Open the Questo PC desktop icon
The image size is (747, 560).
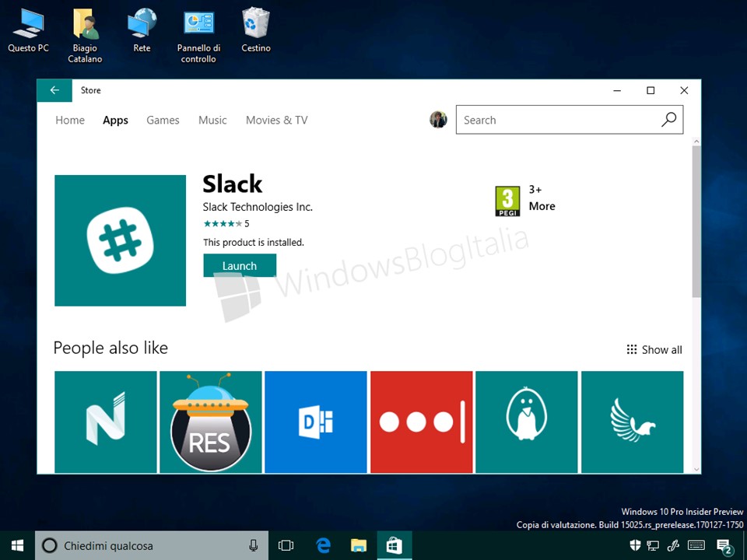(28, 30)
